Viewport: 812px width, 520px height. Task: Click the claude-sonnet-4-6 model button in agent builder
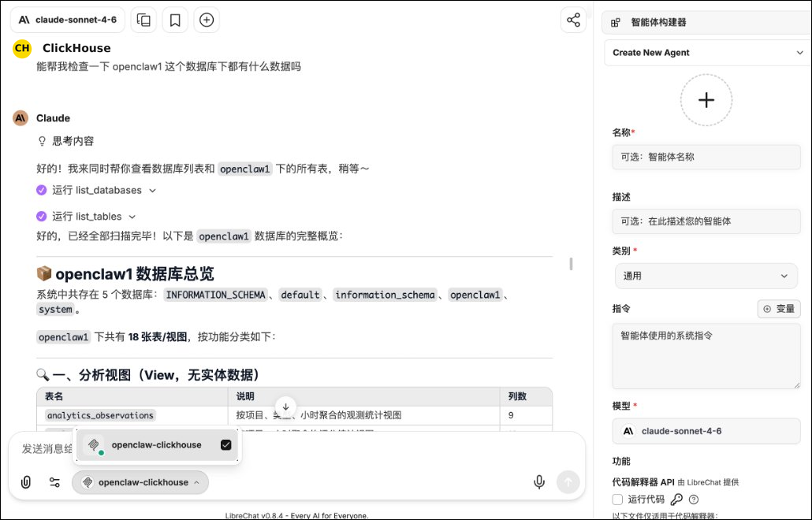coord(706,431)
